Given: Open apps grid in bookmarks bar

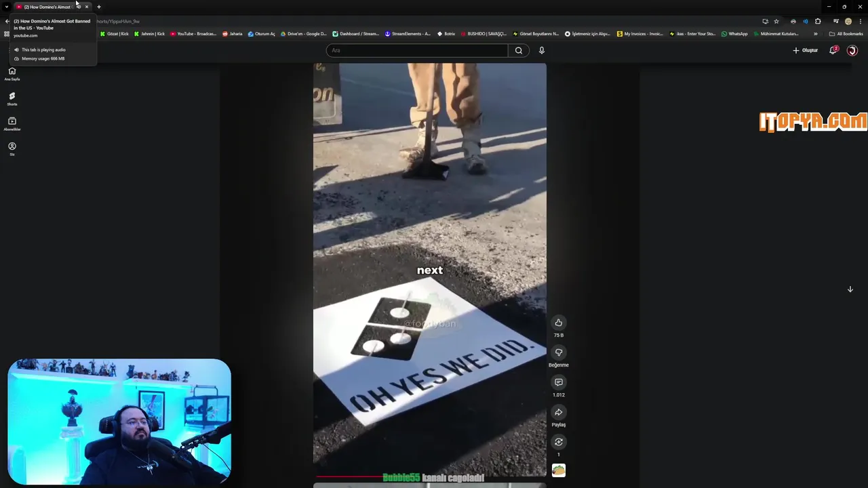Looking at the screenshot, I should click(x=7, y=34).
